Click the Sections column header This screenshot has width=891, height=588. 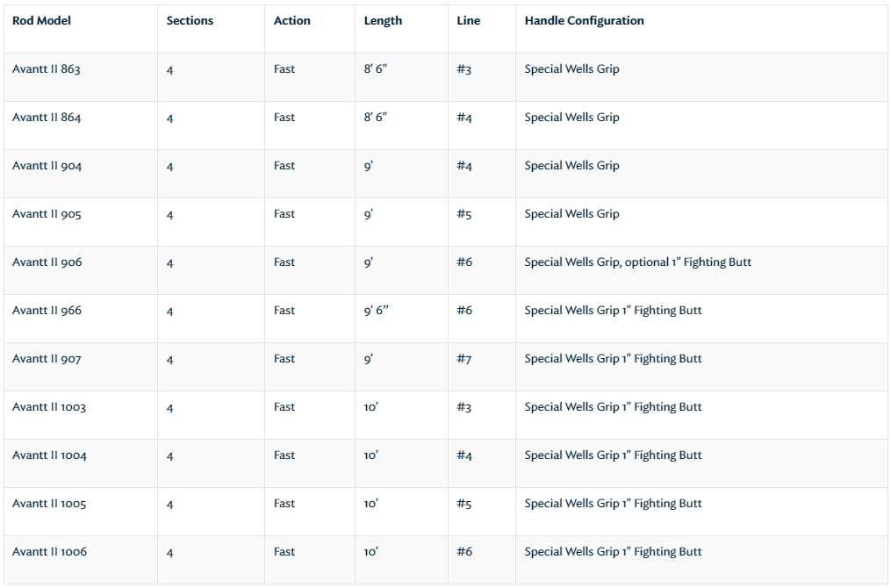(x=190, y=21)
